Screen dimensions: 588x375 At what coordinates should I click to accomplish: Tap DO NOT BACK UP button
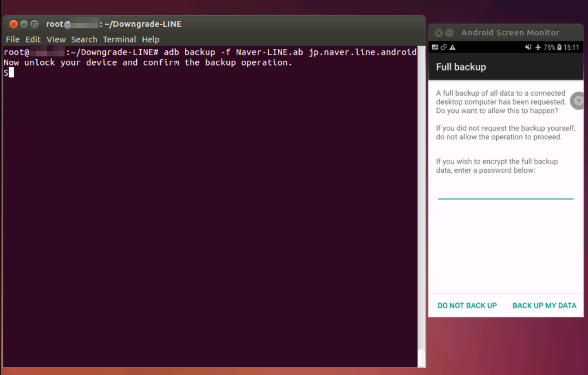[x=467, y=306]
